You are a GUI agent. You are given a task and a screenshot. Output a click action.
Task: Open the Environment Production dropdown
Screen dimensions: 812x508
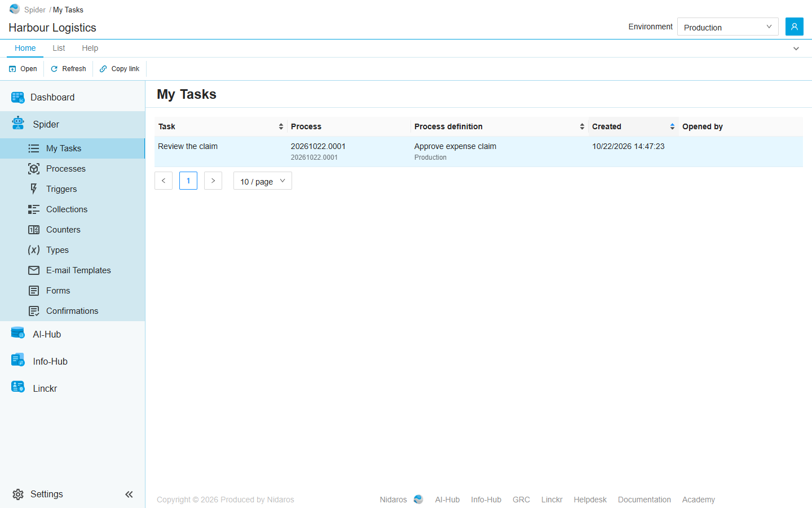click(727, 27)
